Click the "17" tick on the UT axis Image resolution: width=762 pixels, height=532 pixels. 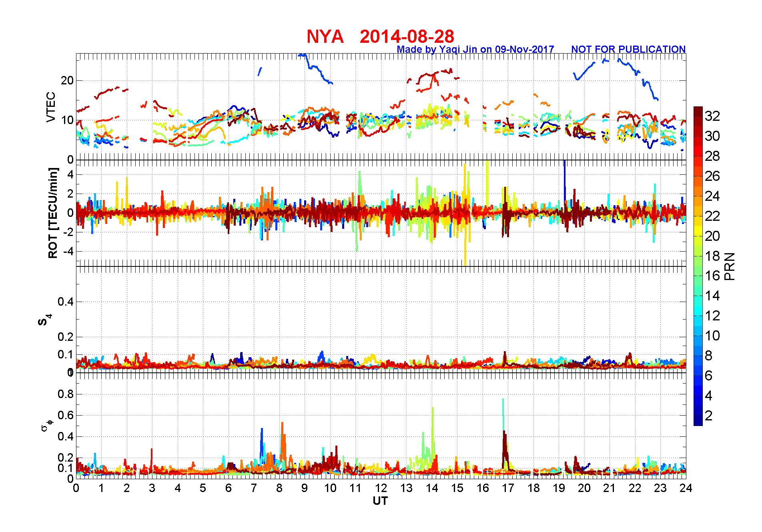[508, 488]
